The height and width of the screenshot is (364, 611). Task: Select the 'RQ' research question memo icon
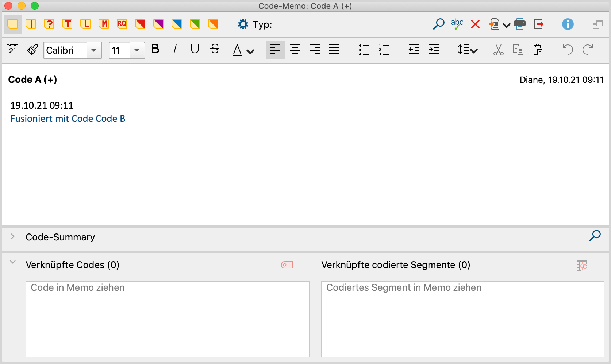click(122, 24)
